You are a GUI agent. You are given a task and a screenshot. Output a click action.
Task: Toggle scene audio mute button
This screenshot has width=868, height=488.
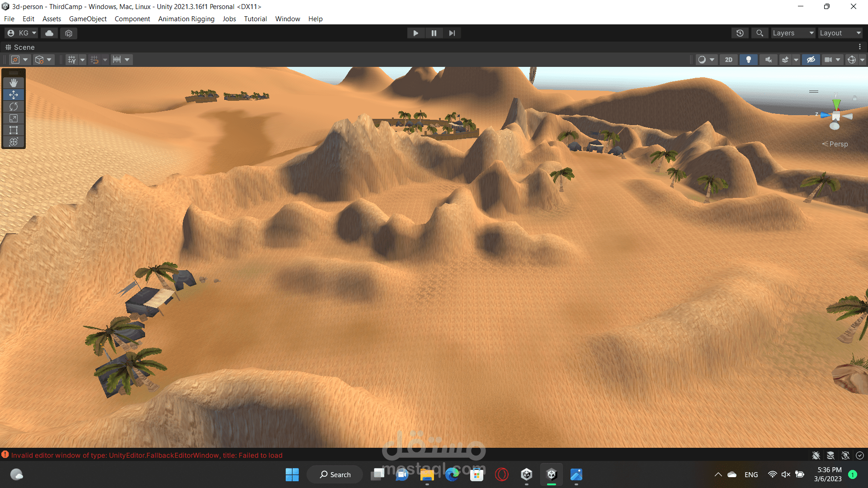click(x=768, y=60)
